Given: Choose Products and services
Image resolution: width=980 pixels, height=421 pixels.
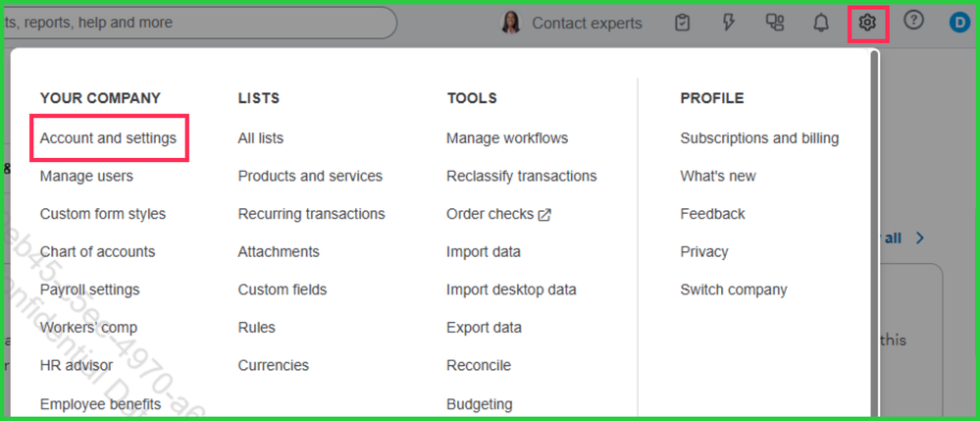Looking at the screenshot, I should [310, 176].
